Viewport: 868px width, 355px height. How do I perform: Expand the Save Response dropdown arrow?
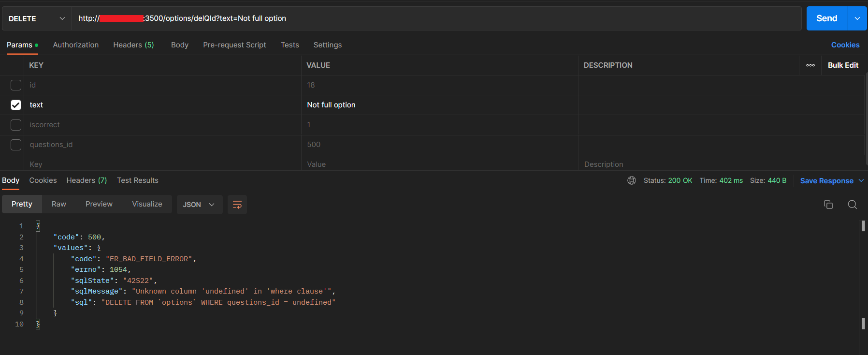coord(861,181)
